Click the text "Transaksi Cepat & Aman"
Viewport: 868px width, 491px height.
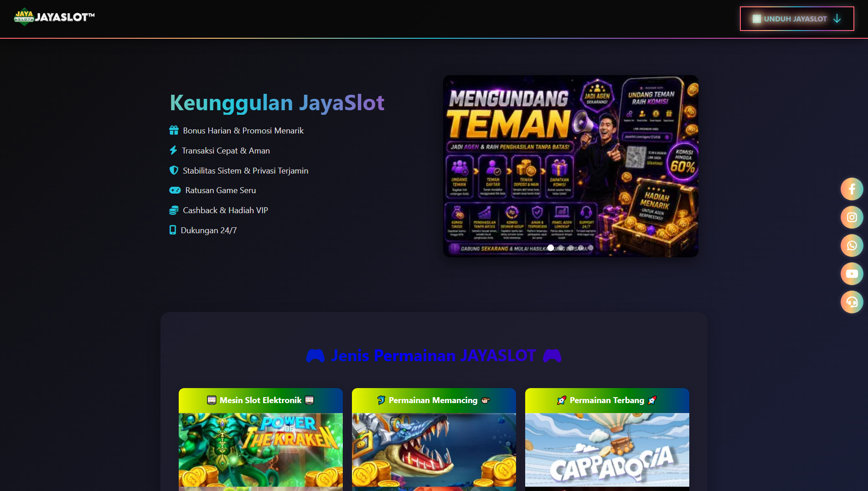pyautogui.click(x=226, y=151)
